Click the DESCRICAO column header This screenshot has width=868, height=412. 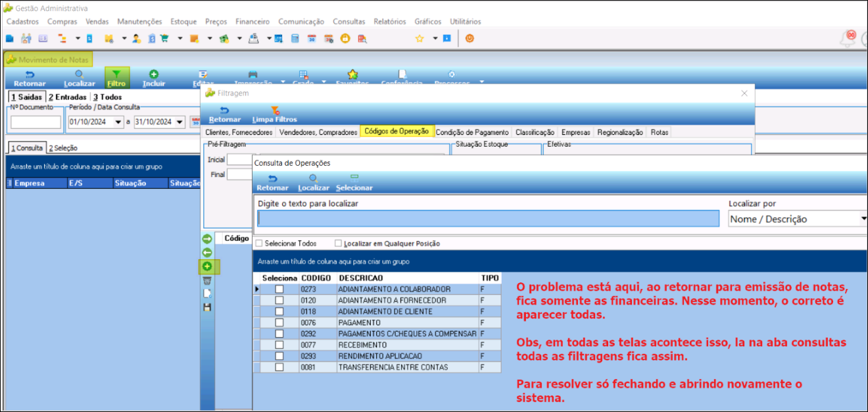point(408,278)
